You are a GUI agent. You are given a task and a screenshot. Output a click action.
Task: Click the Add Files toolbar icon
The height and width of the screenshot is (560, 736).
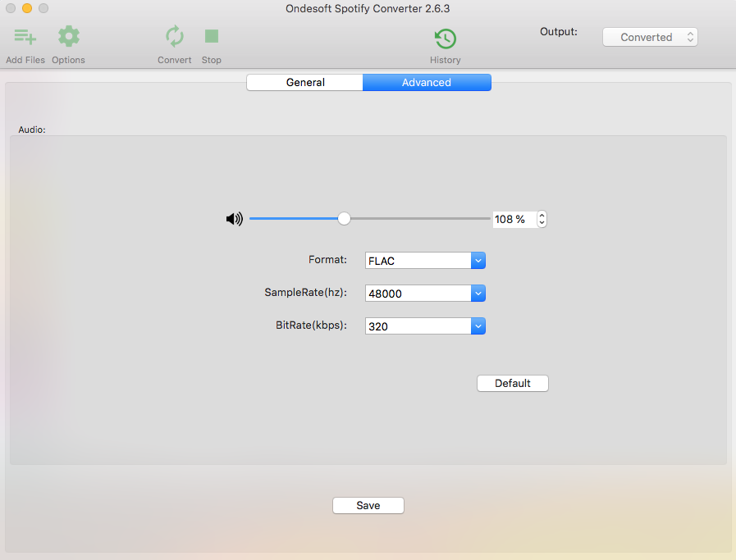click(x=25, y=37)
